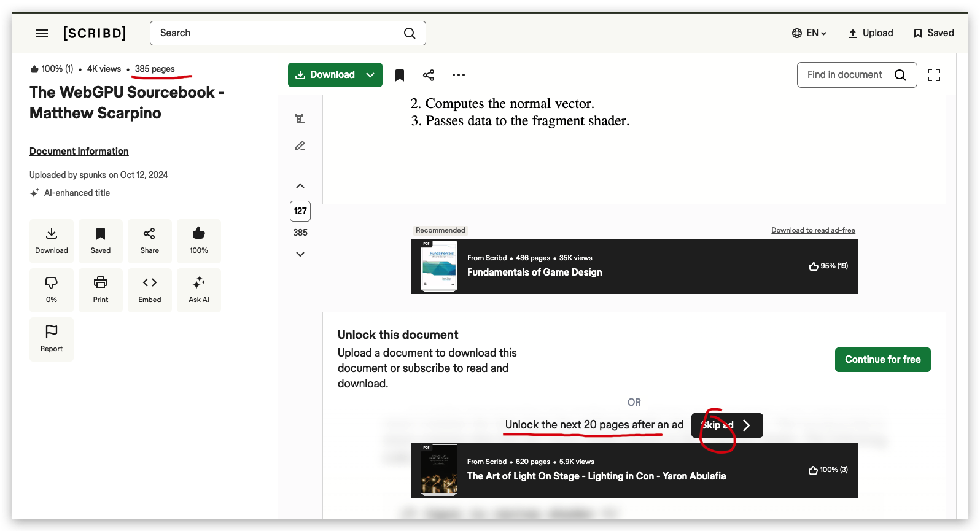Open the Document Information link
The width and height of the screenshot is (980, 531).
click(79, 151)
